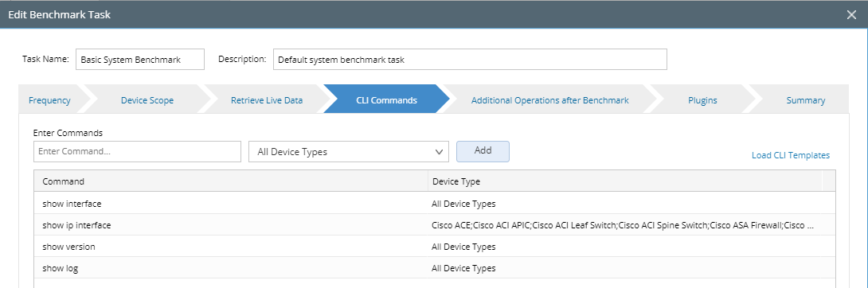Click the Description text field
The height and width of the screenshot is (288, 868).
click(470, 60)
